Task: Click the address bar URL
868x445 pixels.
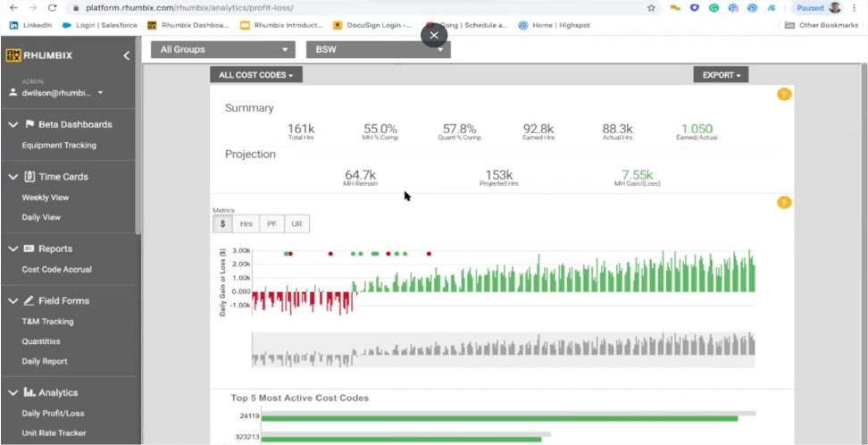Action: click(x=190, y=8)
